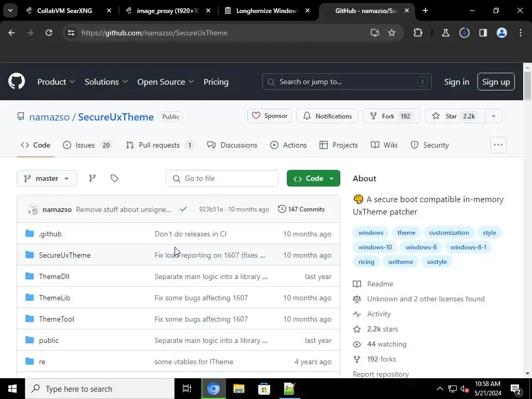Screen dimensions: 532x399
Task: Expand the Solutions menu
Action: [106, 82]
